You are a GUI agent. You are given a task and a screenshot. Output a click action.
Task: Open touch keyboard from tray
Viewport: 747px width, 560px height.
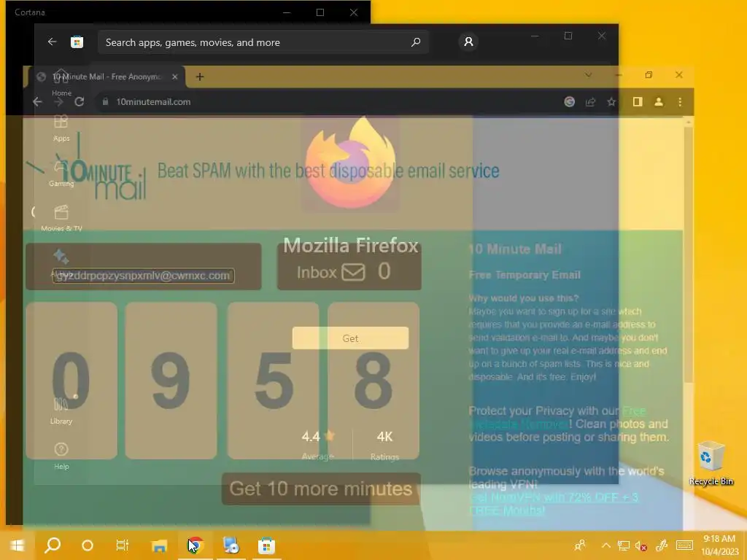click(x=684, y=545)
